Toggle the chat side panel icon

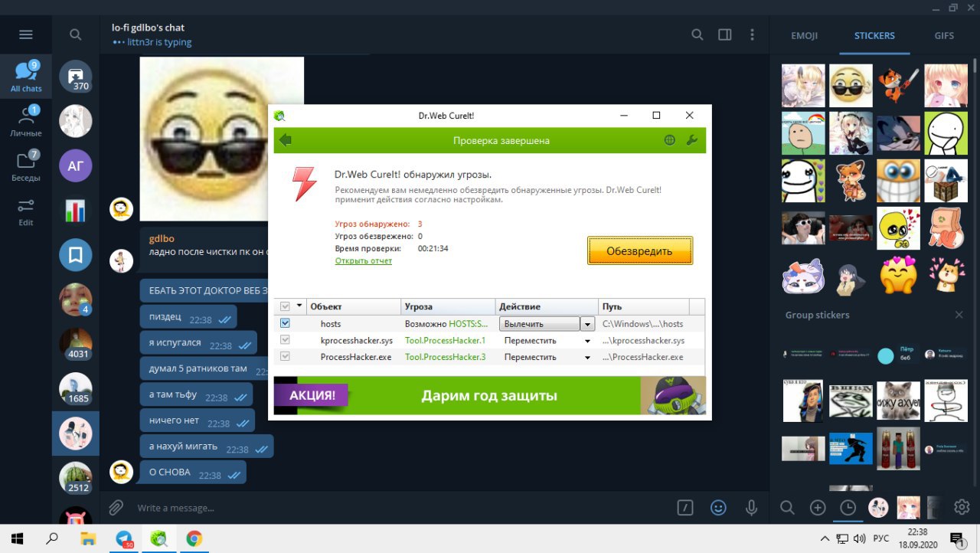tap(725, 34)
